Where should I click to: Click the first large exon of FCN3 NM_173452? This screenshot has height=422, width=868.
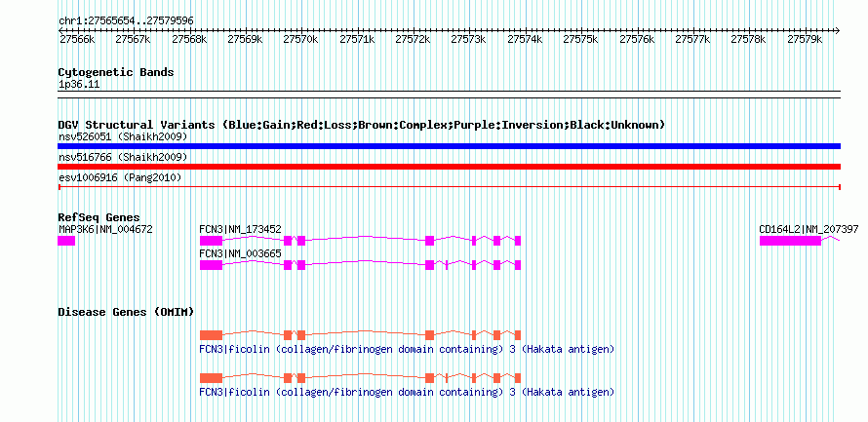click(x=211, y=241)
